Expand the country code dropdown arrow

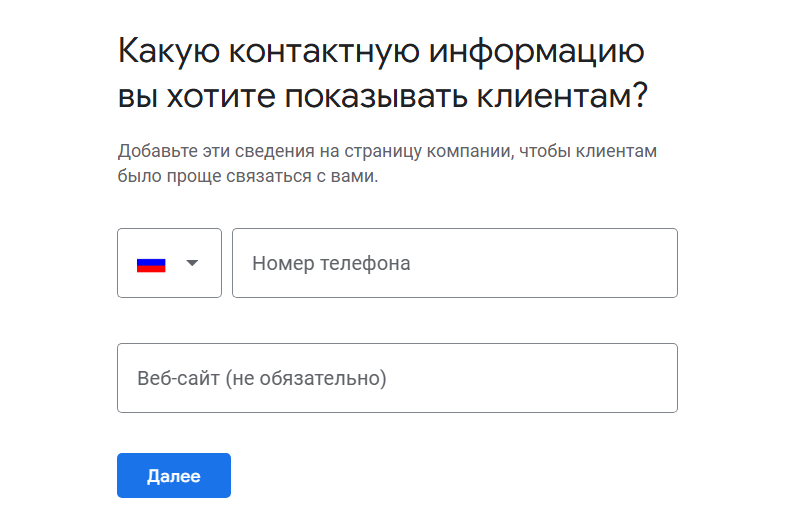coord(193,264)
